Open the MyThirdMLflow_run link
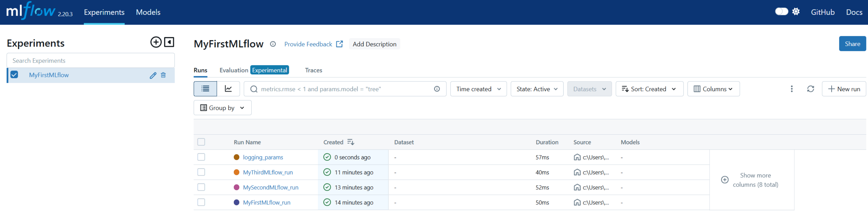The width and height of the screenshot is (868, 215). [268, 172]
